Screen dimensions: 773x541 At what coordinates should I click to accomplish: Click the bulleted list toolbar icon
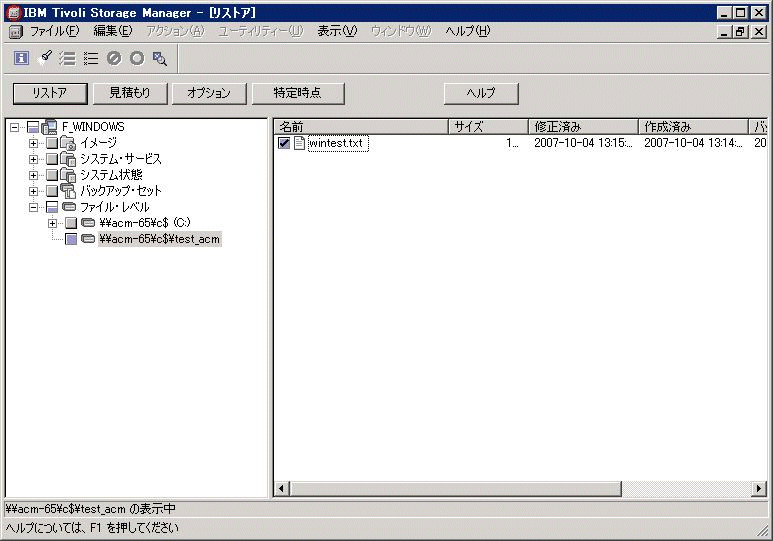click(91, 58)
